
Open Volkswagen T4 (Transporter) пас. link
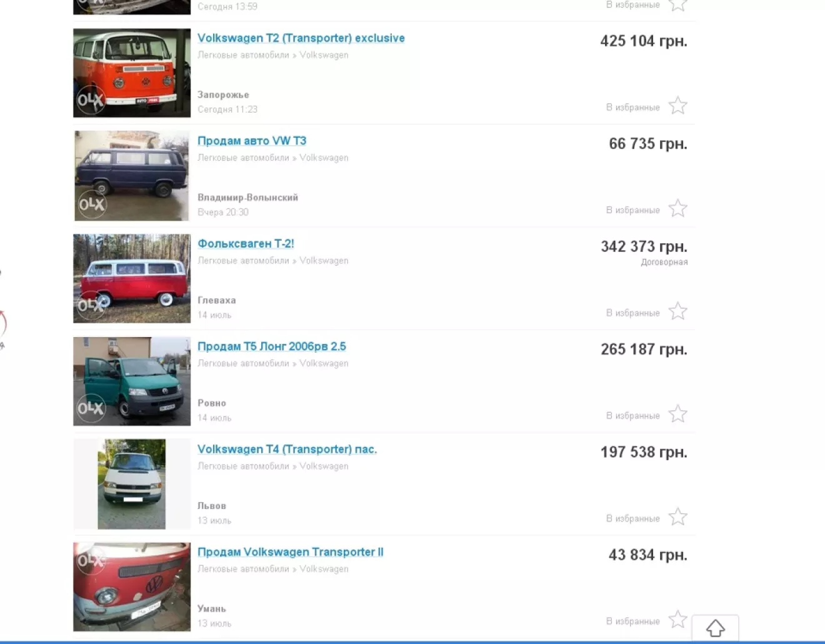[287, 449]
